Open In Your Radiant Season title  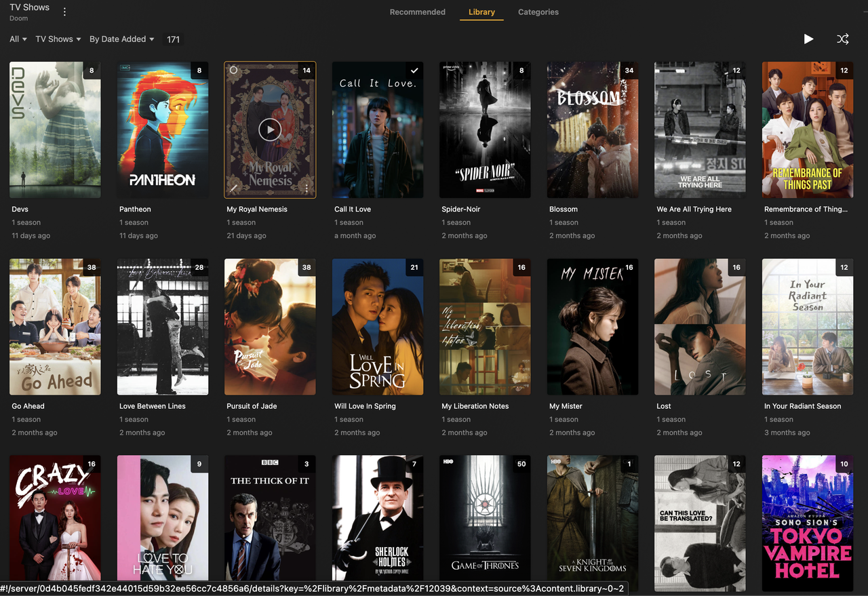click(x=803, y=406)
